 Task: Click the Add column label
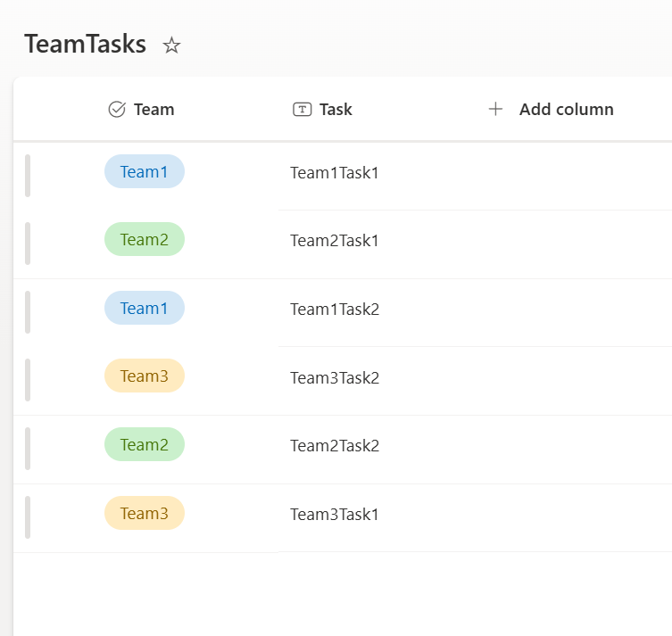point(566,110)
